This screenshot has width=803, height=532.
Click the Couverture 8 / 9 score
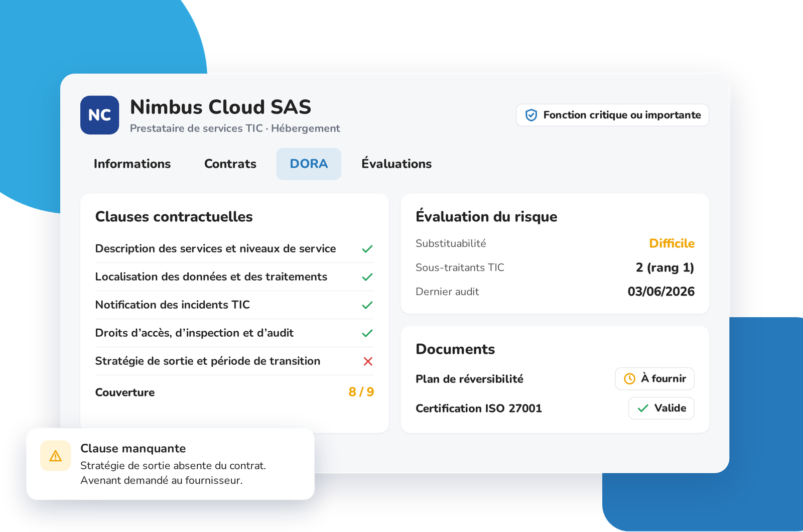click(361, 392)
